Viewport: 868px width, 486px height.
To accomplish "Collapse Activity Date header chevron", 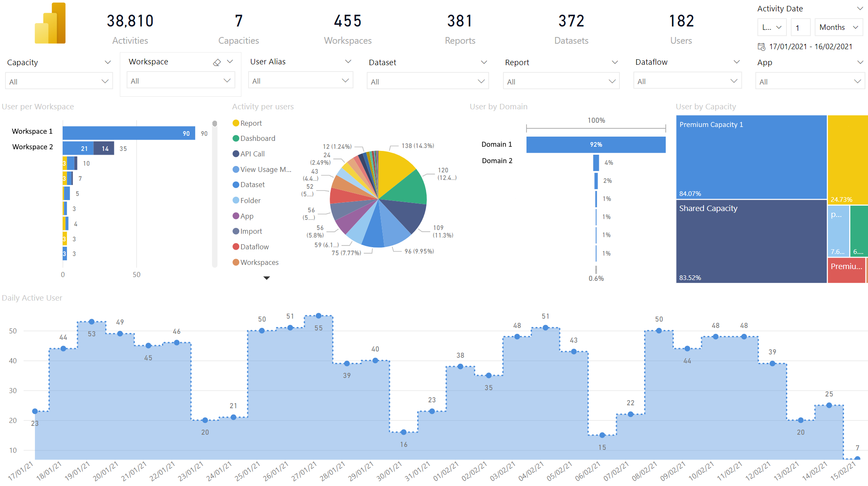I will [x=860, y=8].
